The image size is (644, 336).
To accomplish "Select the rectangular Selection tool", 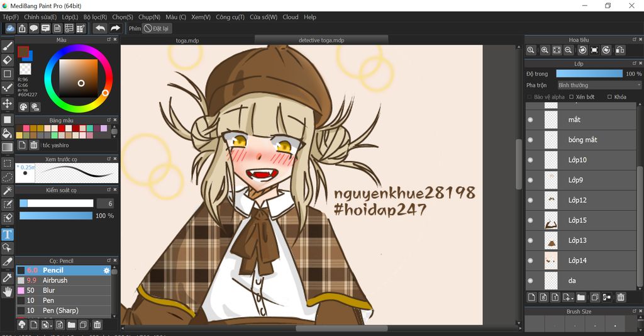I will [8, 163].
